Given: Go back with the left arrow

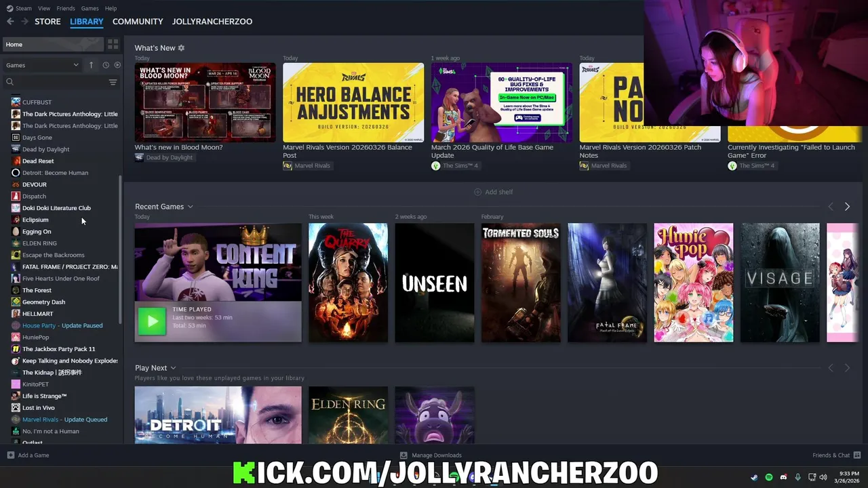Looking at the screenshot, I should click(10, 22).
